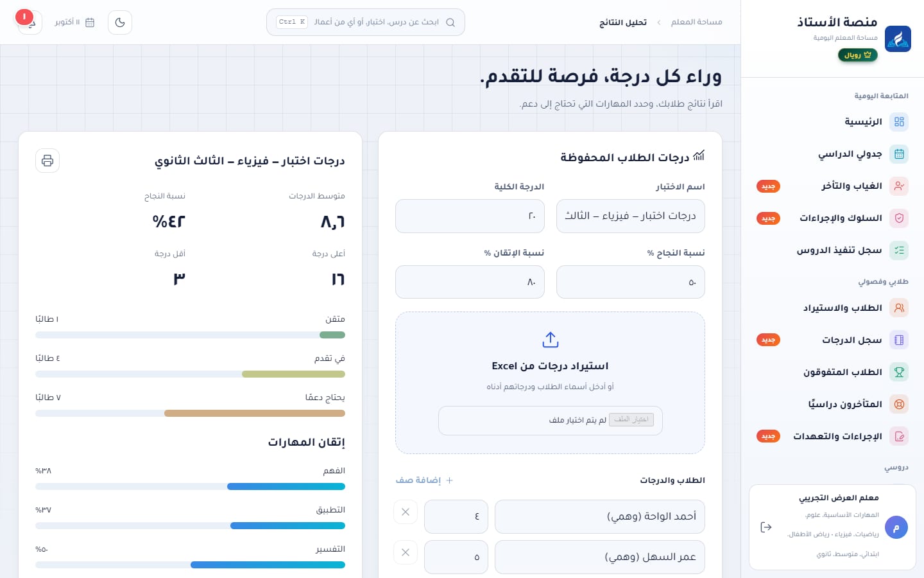Open المتأخرون دراسيًا sidebar item
The image size is (924, 578).
coord(833,404)
